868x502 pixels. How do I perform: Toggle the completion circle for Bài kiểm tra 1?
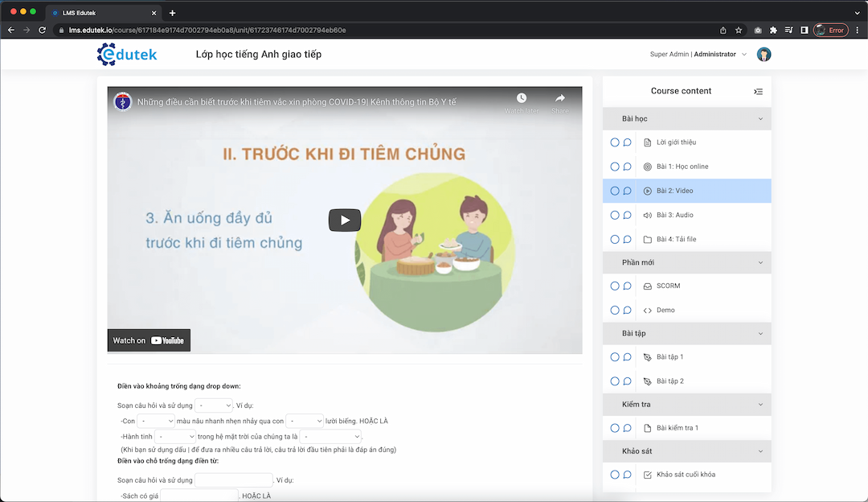(614, 428)
